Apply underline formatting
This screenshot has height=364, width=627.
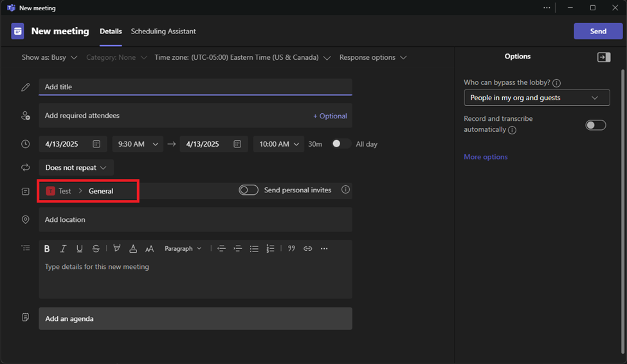pos(79,248)
